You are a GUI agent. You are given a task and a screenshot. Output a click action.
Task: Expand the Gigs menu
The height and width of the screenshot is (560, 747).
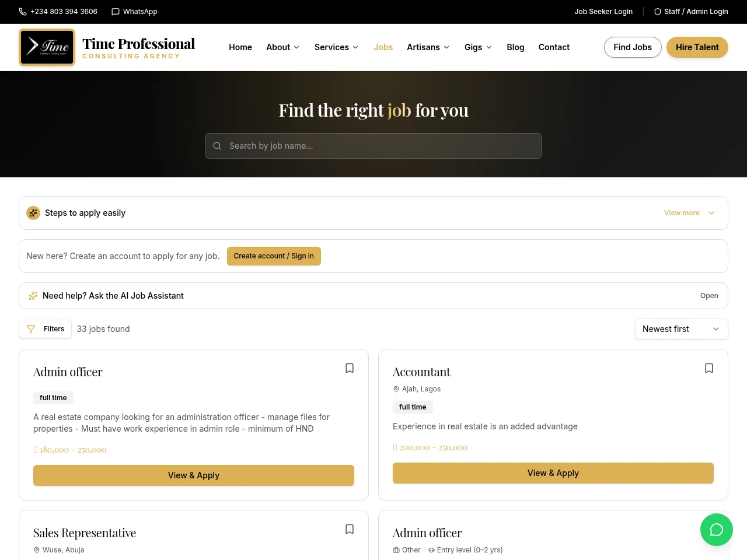click(x=479, y=47)
